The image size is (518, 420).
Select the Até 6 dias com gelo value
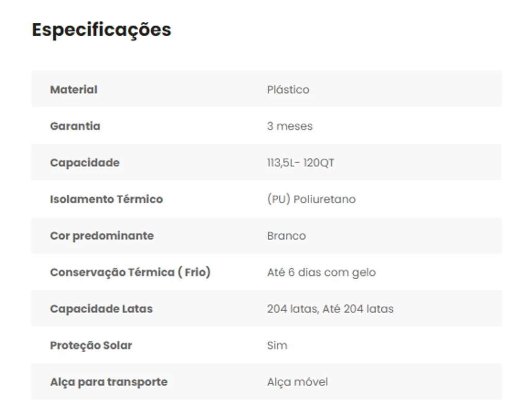click(x=321, y=272)
